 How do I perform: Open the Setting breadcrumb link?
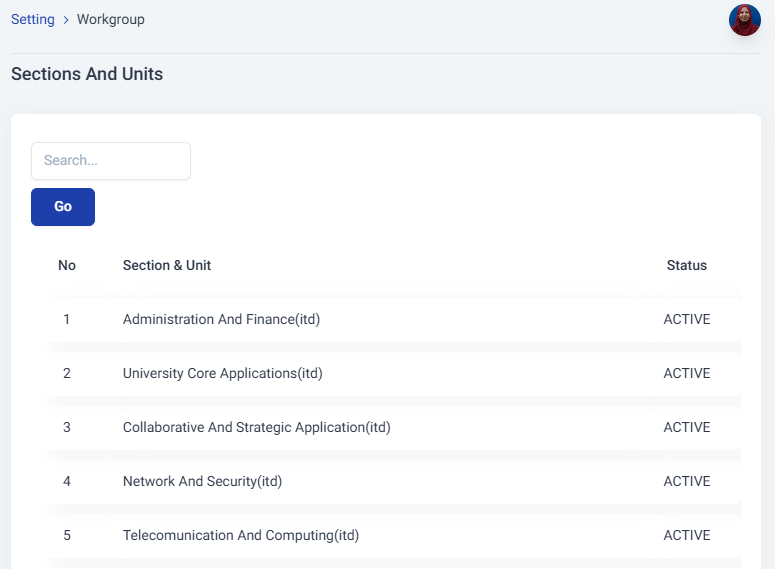click(x=33, y=20)
